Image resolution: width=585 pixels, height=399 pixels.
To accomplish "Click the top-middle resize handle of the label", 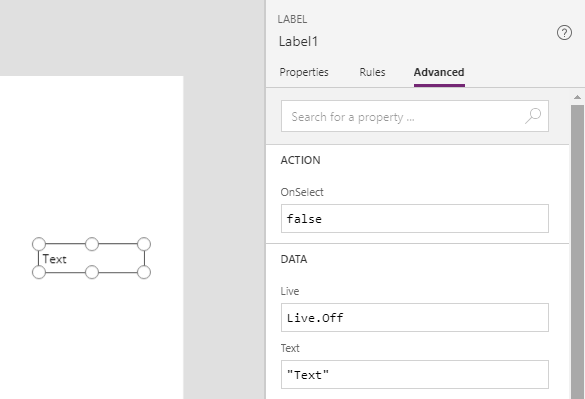I will (92, 244).
